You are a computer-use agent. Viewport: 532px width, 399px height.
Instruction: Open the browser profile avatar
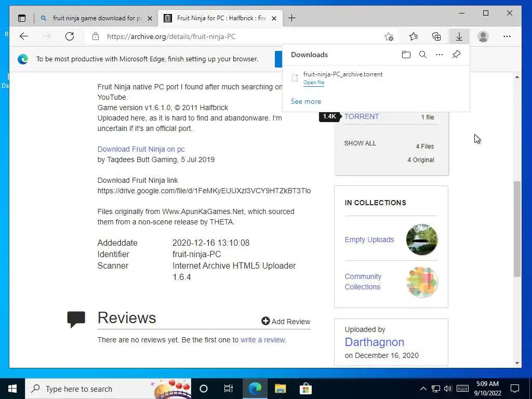pyautogui.click(x=483, y=36)
